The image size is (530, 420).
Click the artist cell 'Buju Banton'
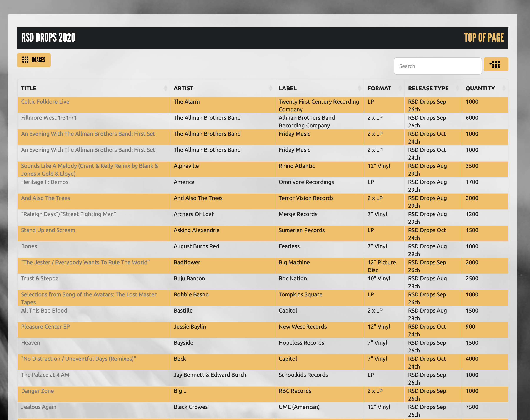click(x=189, y=279)
